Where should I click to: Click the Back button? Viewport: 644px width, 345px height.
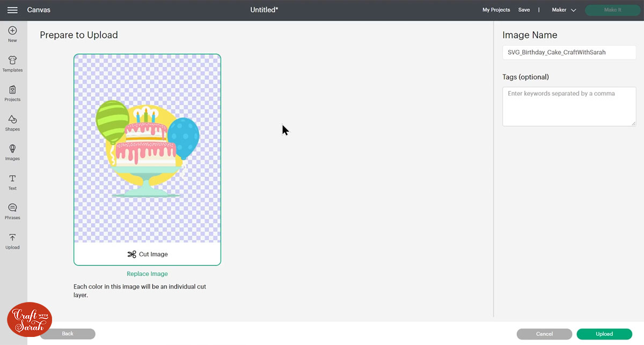coord(68,334)
